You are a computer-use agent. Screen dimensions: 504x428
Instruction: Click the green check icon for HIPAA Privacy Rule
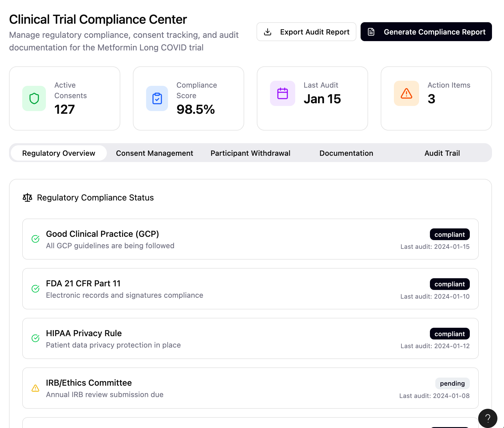35,338
